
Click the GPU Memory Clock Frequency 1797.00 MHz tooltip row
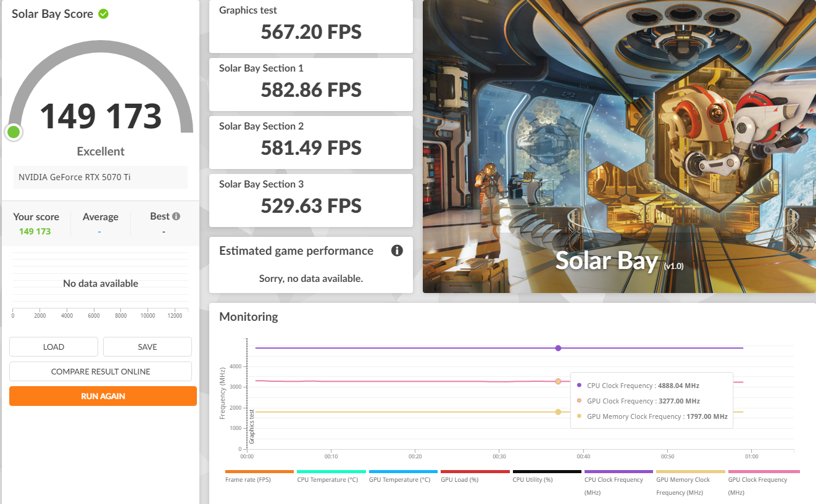(x=652, y=416)
